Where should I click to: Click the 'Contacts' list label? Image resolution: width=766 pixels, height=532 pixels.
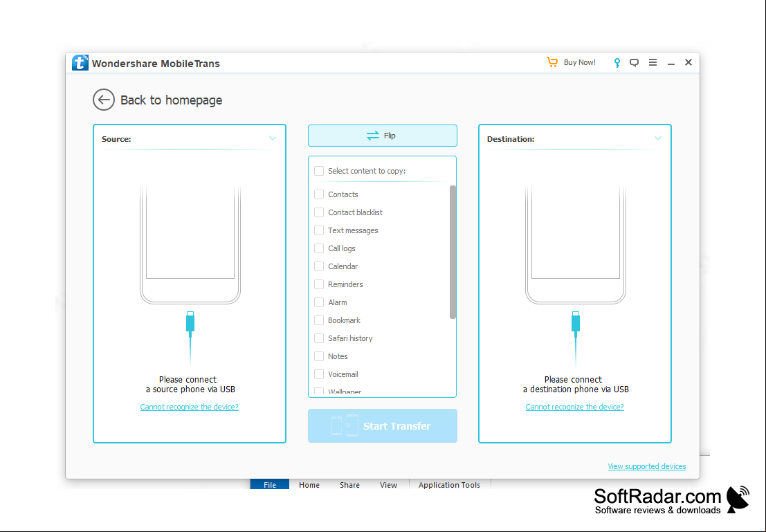[x=343, y=194]
